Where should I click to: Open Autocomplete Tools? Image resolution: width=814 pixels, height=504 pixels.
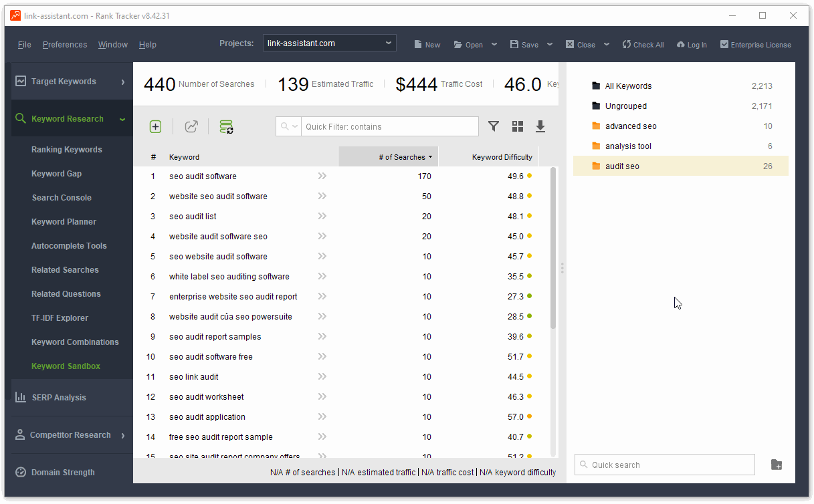tap(69, 246)
